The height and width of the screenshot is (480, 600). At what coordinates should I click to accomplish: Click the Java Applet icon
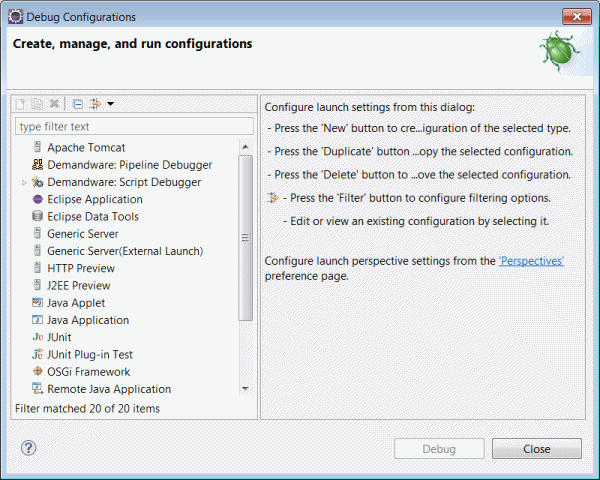[x=37, y=302]
